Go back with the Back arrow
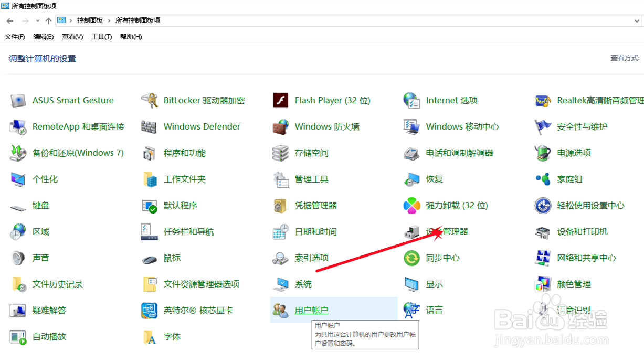644x362 pixels. click(x=10, y=21)
